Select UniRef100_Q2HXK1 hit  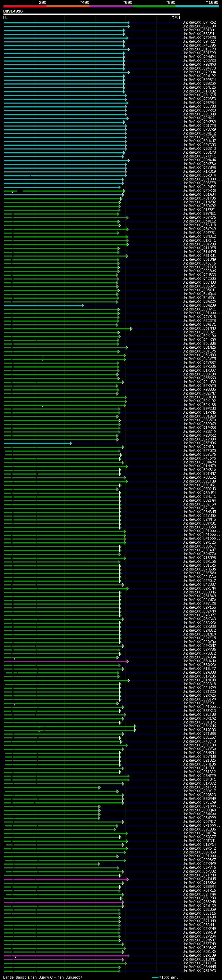199,118
